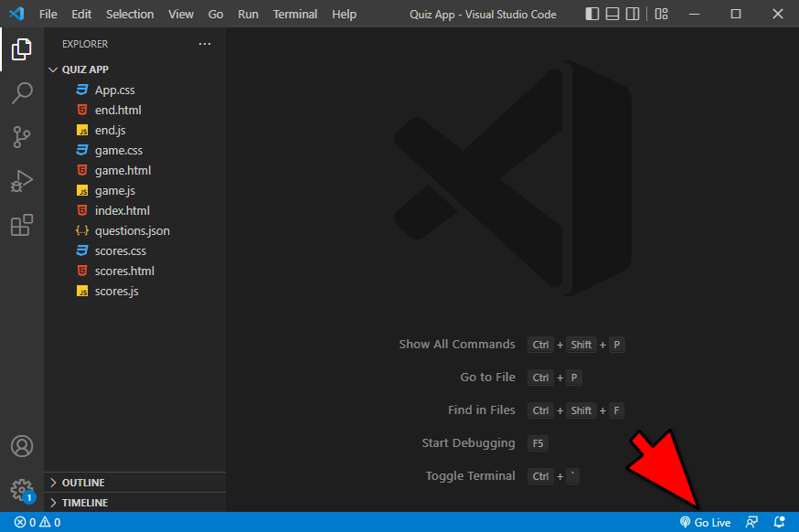Open the Source Control view icon

(x=21, y=137)
